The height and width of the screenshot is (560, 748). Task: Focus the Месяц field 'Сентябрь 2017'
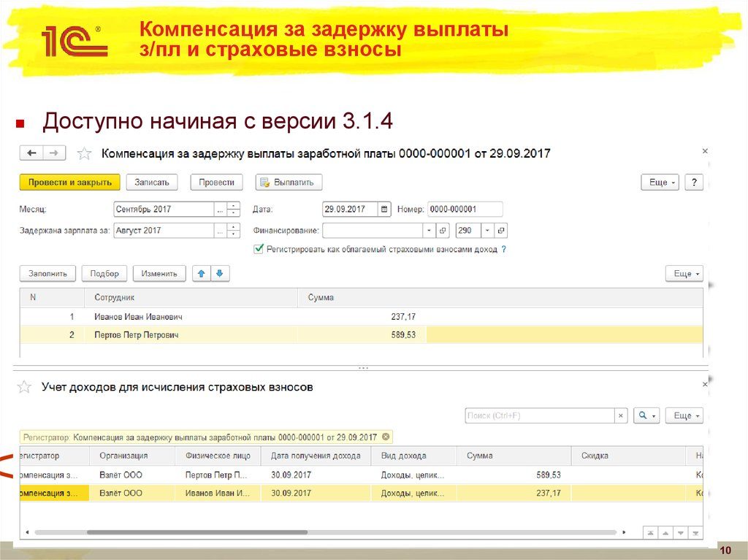pos(164,209)
